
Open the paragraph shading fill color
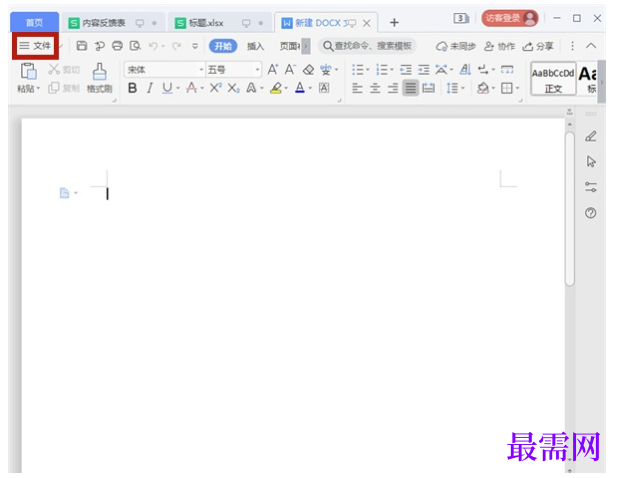483,88
